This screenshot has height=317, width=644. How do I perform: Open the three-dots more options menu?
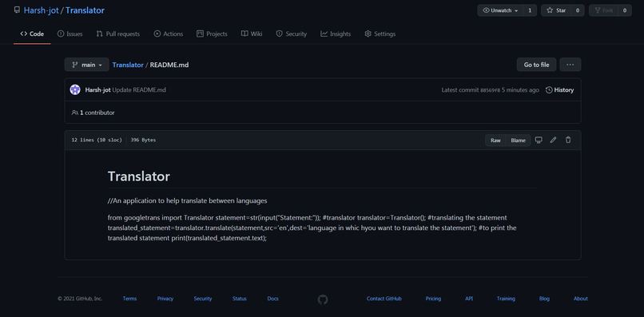tap(570, 65)
